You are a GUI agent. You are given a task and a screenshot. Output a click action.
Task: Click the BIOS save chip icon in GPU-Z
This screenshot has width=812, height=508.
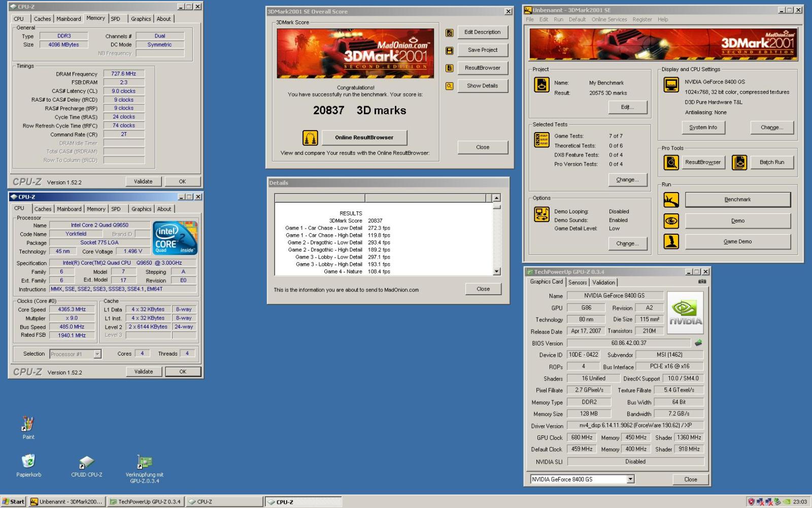click(x=698, y=343)
